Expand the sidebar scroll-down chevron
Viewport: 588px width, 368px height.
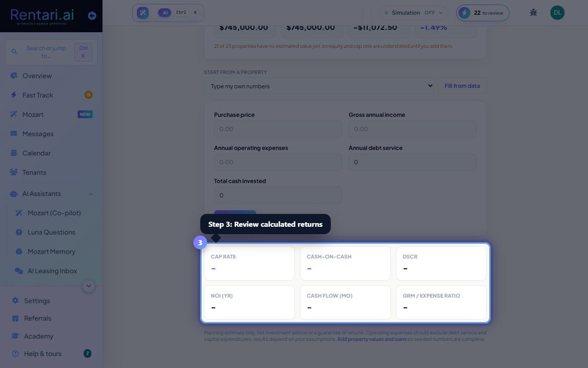[x=89, y=286]
